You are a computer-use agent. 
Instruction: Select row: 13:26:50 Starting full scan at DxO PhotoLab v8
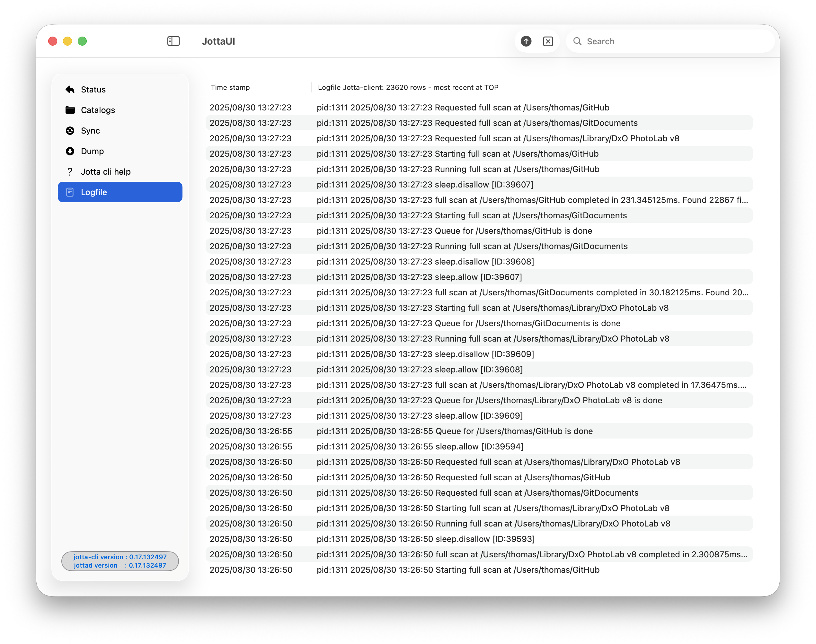[479, 508]
